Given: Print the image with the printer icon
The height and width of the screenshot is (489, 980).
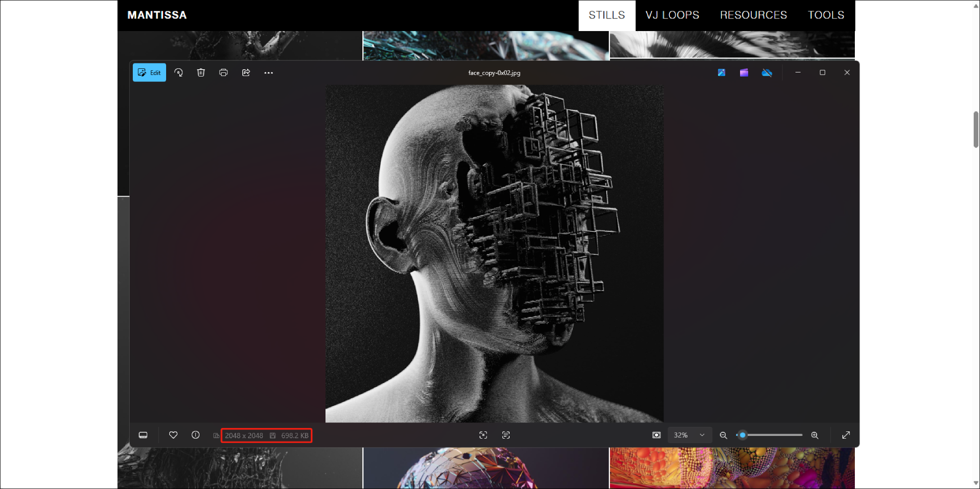Looking at the screenshot, I should pos(223,72).
